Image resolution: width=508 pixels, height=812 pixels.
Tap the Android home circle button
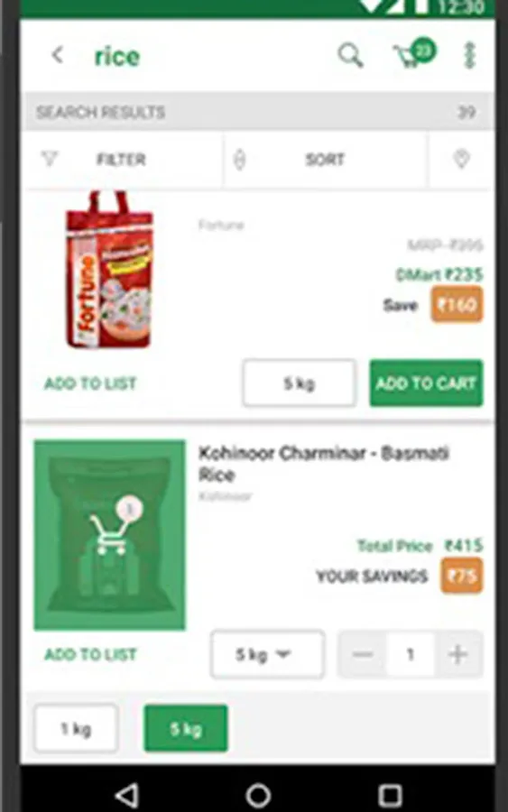point(258,794)
